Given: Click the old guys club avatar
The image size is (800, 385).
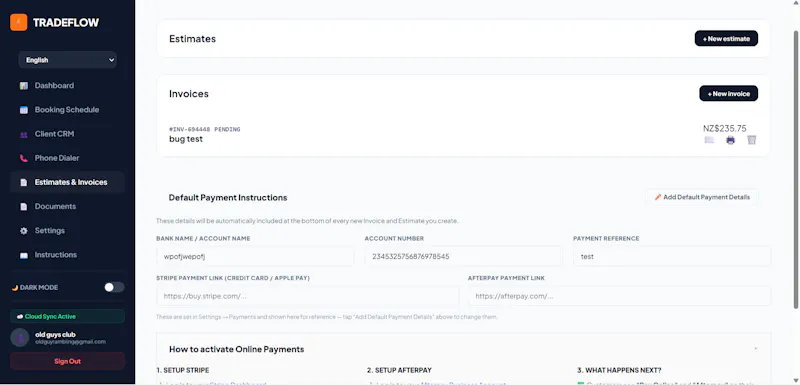Looking at the screenshot, I should point(19,338).
